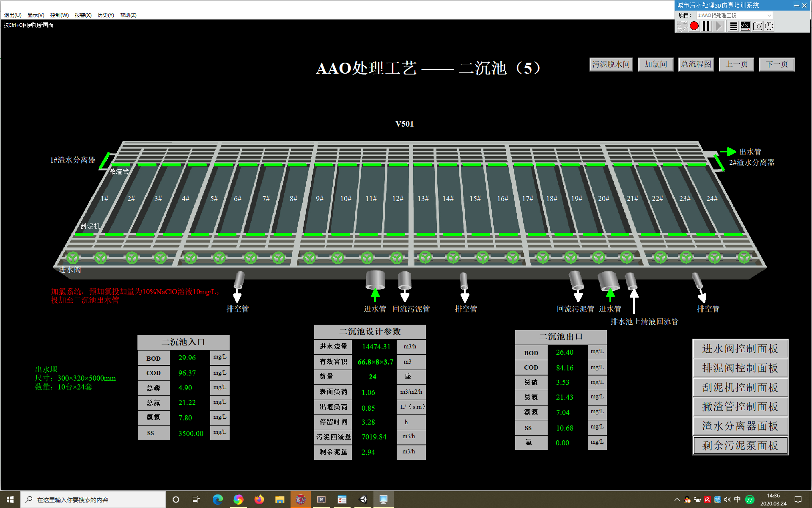Screen dimensions: 812x508
Task: Go to 下一页 next page
Action: [776, 64]
